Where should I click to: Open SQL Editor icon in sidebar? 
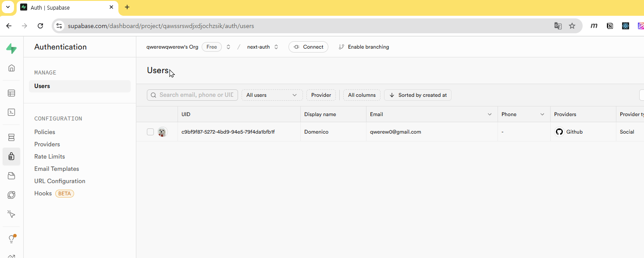11,112
